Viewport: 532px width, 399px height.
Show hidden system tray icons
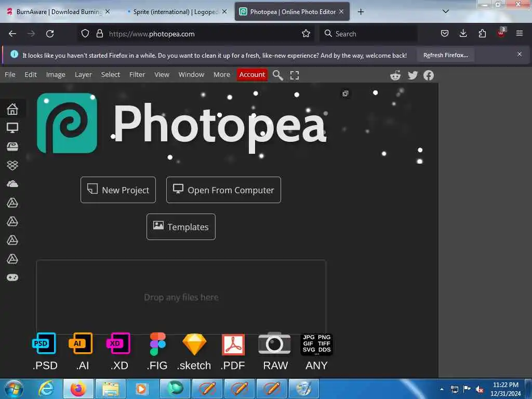[x=442, y=389]
